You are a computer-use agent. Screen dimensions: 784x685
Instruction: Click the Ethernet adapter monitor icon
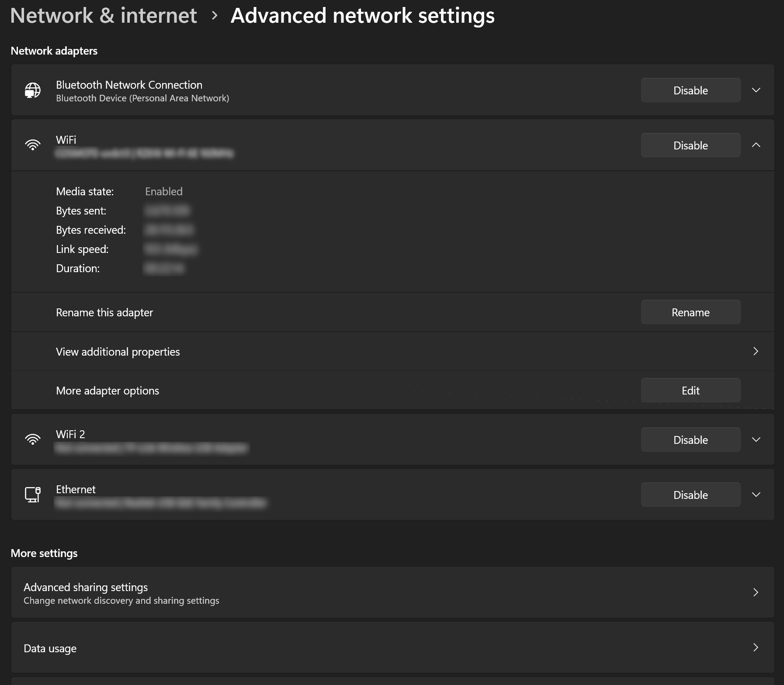[33, 495]
